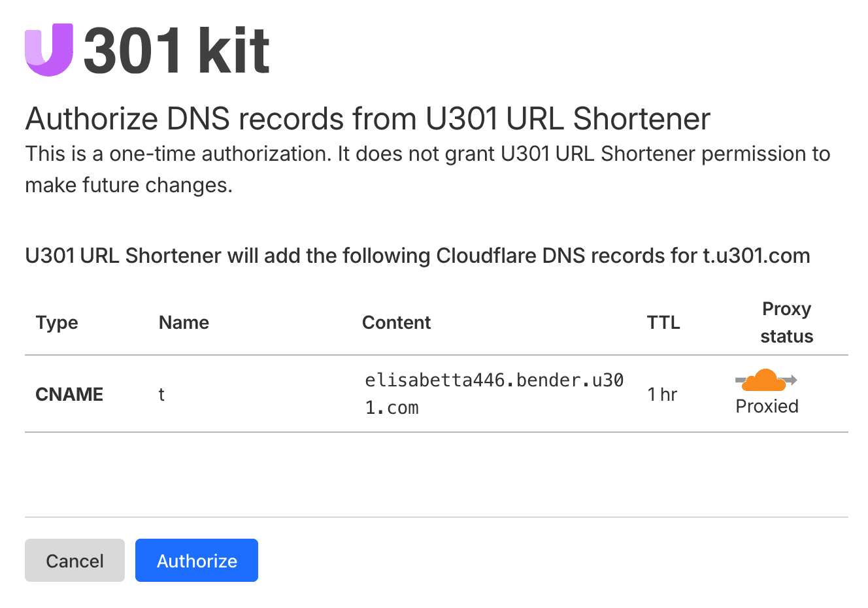The image size is (868, 608).
Task: Click the gray arrow through the proxy cloud
Action: pyautogui.click(x=789, y=379)
